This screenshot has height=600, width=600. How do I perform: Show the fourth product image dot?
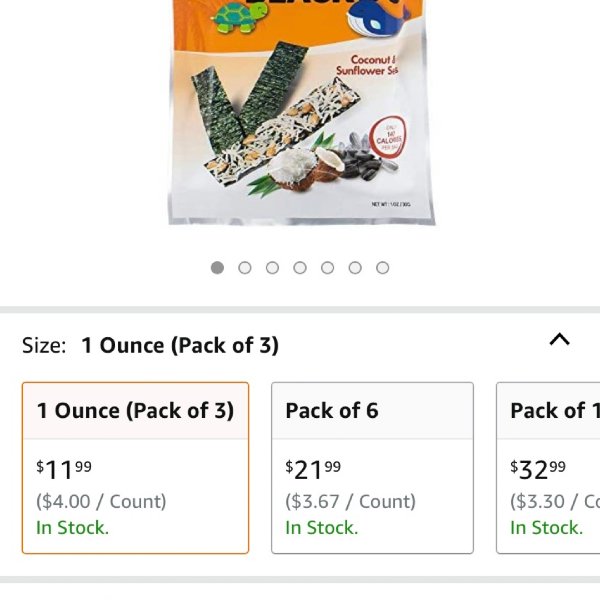tap(300, 268)
